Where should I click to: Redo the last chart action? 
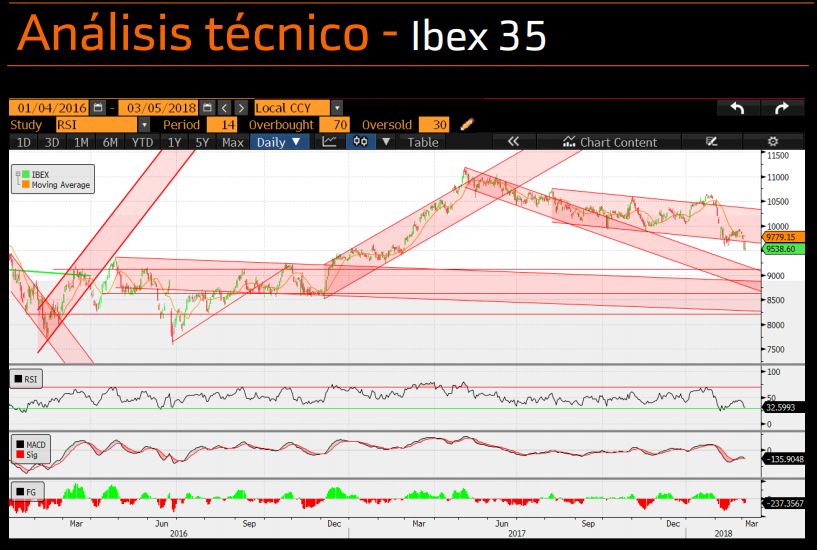(782, 108)
